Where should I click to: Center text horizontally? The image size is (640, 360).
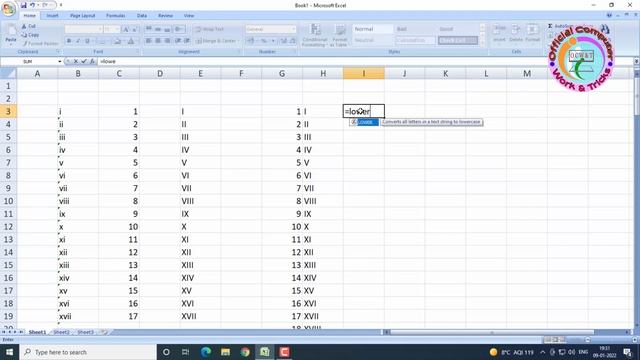[158, 41]
